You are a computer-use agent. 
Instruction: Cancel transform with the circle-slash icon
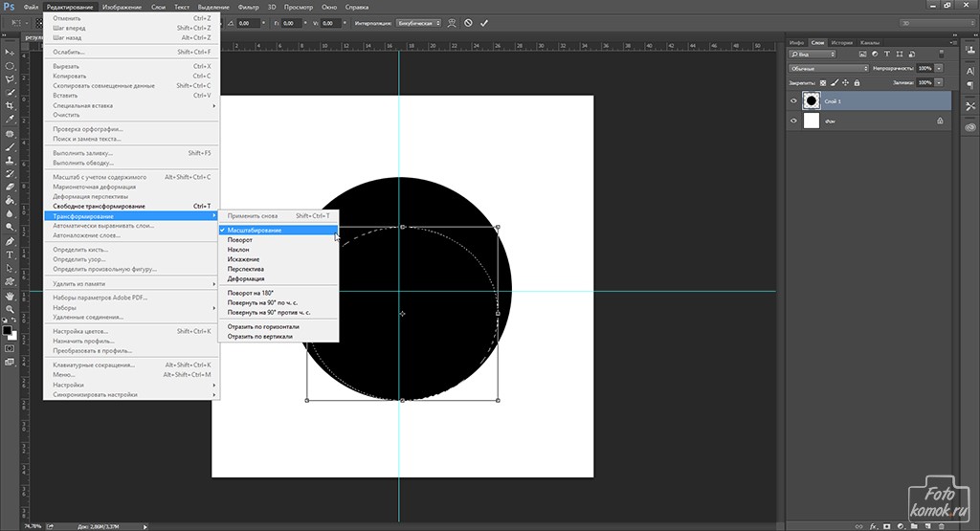[468, 23]
